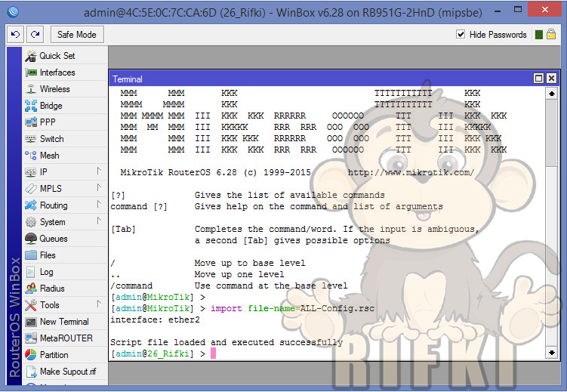Open the Bridge icon
Screen dimensions: 567x392
31,106
